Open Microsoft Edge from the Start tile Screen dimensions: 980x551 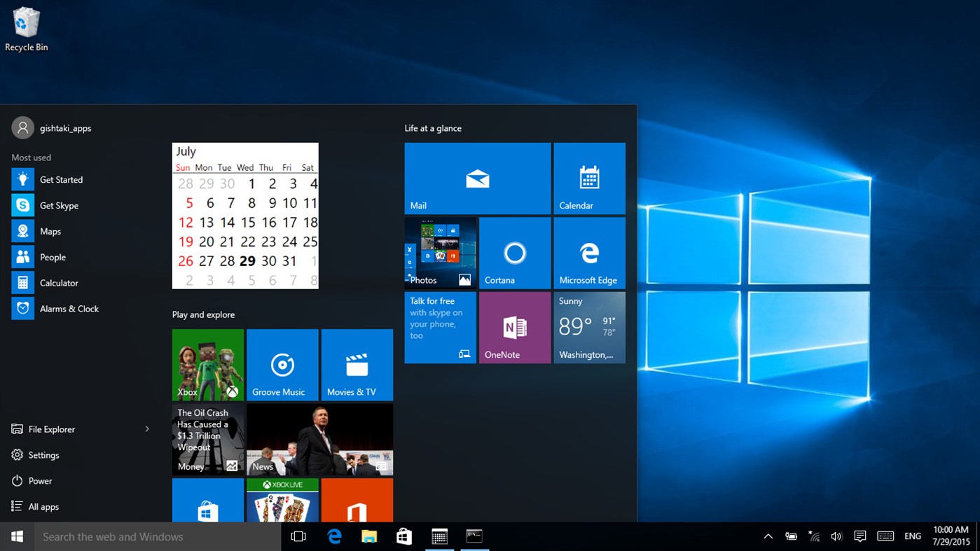[589, 253]
